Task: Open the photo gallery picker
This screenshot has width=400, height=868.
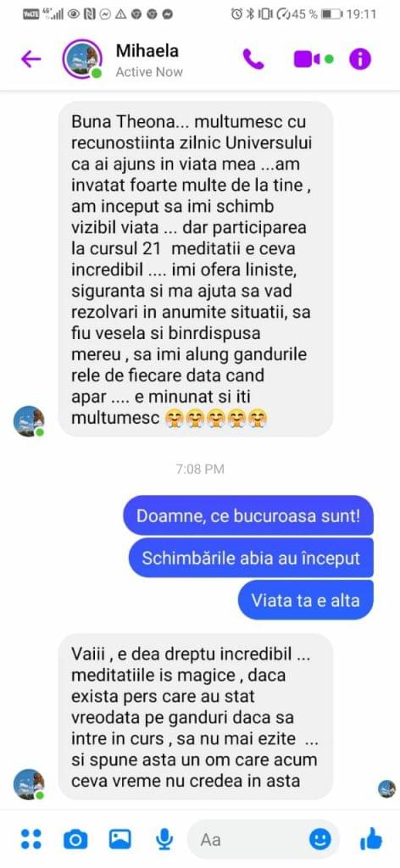Action: [120, 839]
